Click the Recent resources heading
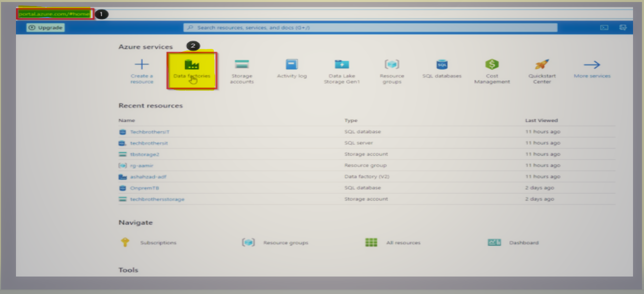 151,105
